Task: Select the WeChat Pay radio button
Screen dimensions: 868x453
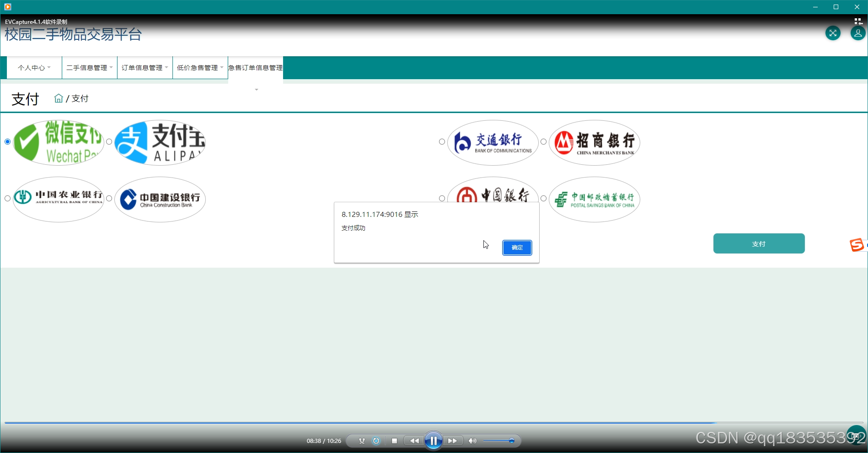Action: pos(7,142)
